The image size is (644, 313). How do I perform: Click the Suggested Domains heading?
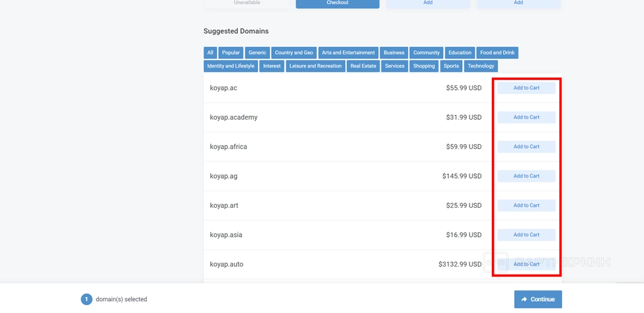pyautogui.click(x=236, y=31)
